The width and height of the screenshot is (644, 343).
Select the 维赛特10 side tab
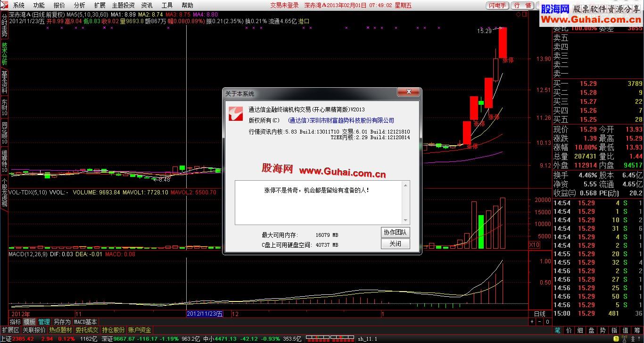[4, 161]
